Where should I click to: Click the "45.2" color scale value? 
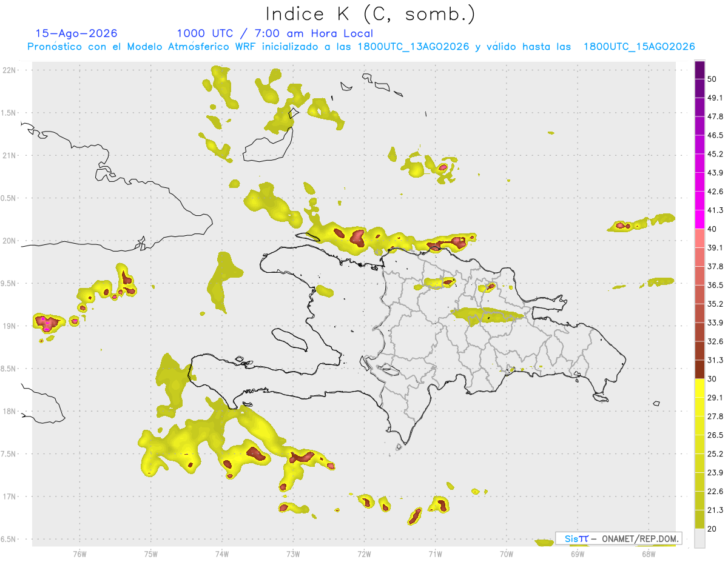tap(715, 154)
